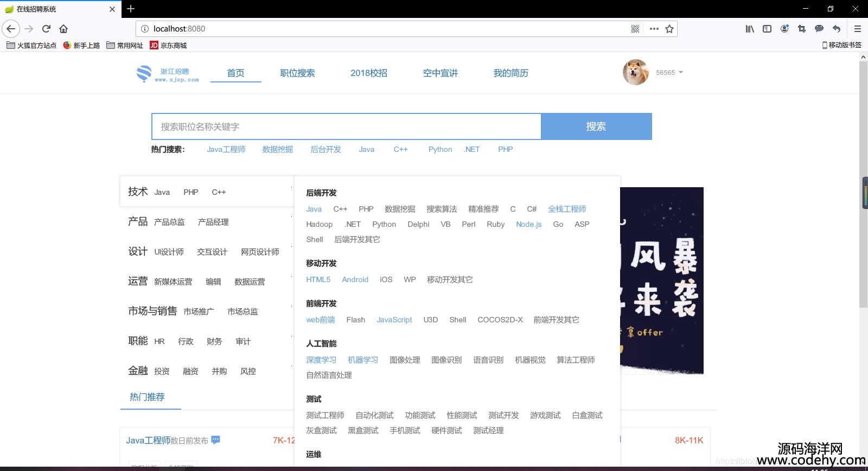Select Android under 移动开发
The height and width of the screenshot is (471, 868).
[x=355, y=279]
